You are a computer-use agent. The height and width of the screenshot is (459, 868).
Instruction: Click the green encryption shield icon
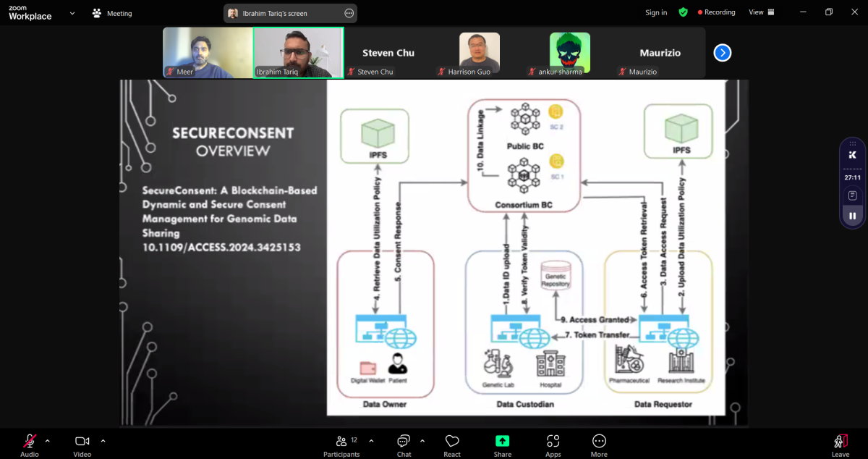click(683, 12)
